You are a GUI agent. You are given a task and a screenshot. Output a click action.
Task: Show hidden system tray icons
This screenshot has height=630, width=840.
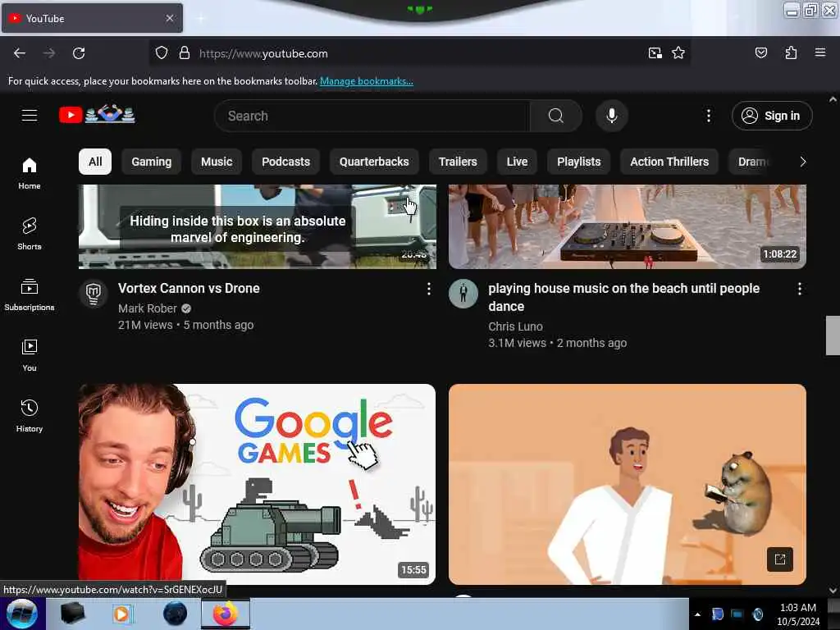[x=697, y=614]
